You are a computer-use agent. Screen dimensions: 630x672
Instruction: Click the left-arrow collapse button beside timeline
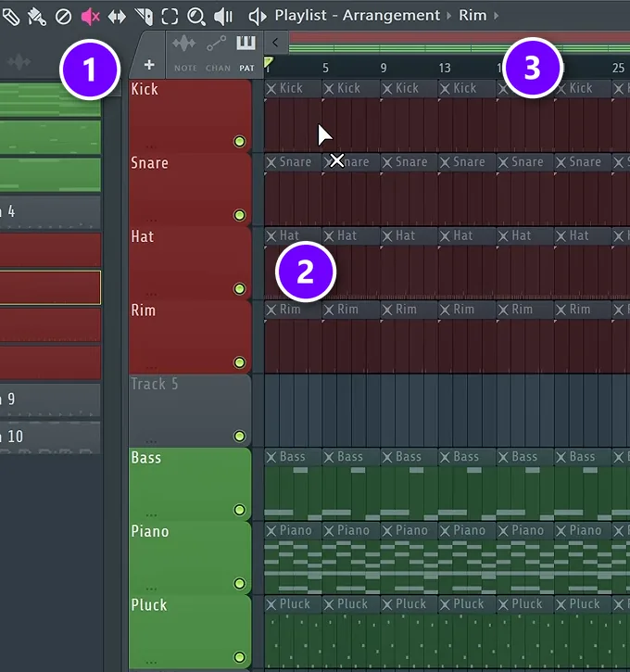[x=275, y=43]
